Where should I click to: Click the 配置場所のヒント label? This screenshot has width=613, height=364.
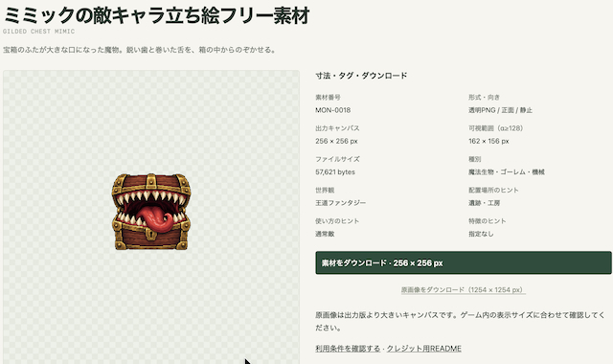(493, 190)
